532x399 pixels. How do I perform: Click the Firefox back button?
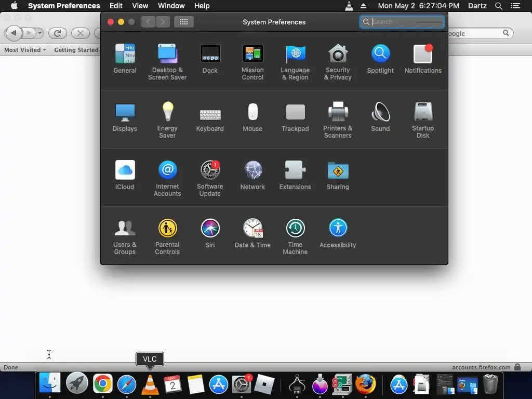tap(14, 33)
